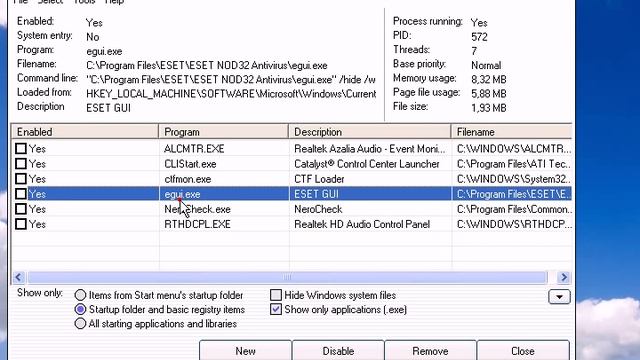The height and width of the screenshot is (360, 640).
Task: Click 'Realtek Azalia Audio - Event Moni...' description
Action: coord(370,149)
